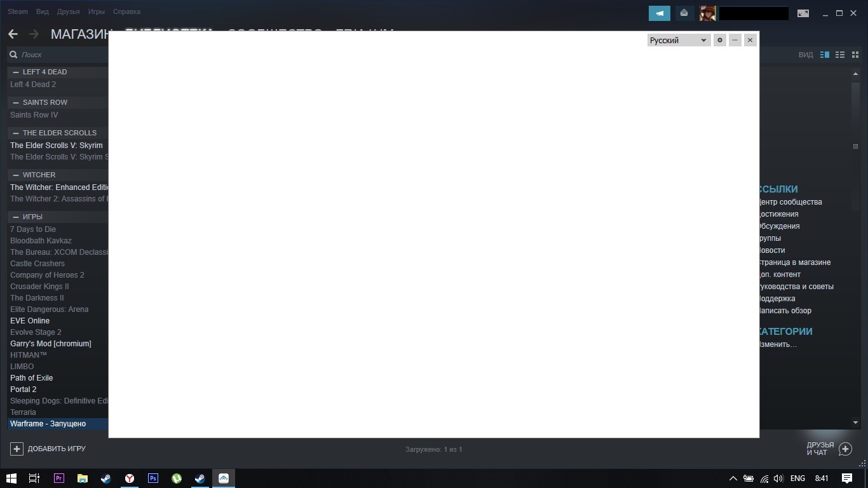Open Adobe Premiere Pro taskbar icon
868x488 pixels.
point(59,478)
